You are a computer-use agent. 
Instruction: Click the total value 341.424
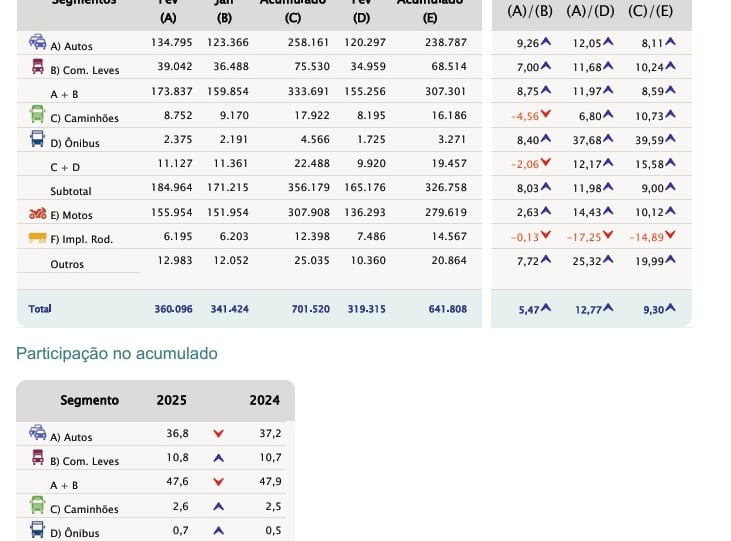(229, 309)
